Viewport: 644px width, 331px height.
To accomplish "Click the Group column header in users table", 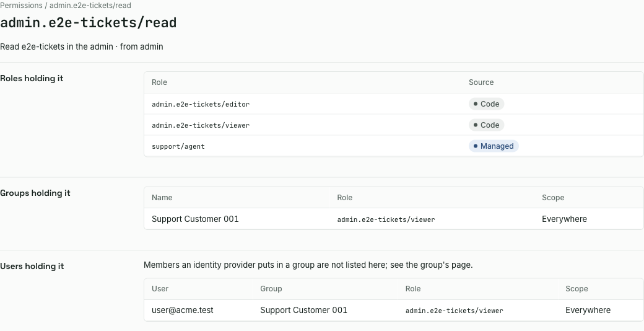I will [271, 289].
